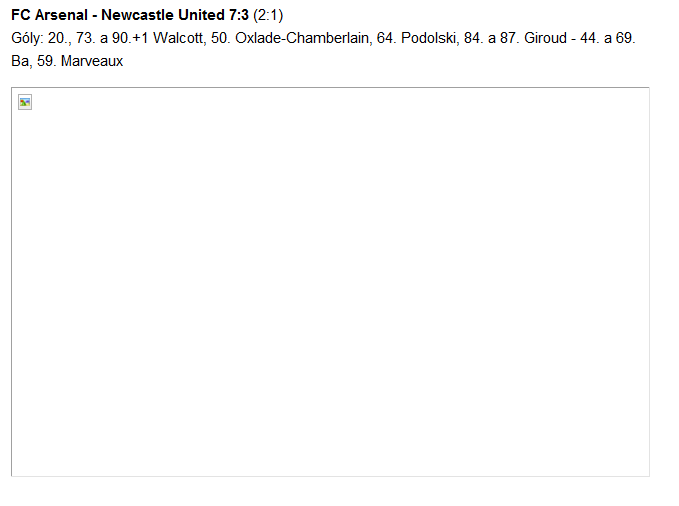Click the "FC Arsenal" team name
The image size is (679, 506).
pyautogui.click(x=48, y=15)
